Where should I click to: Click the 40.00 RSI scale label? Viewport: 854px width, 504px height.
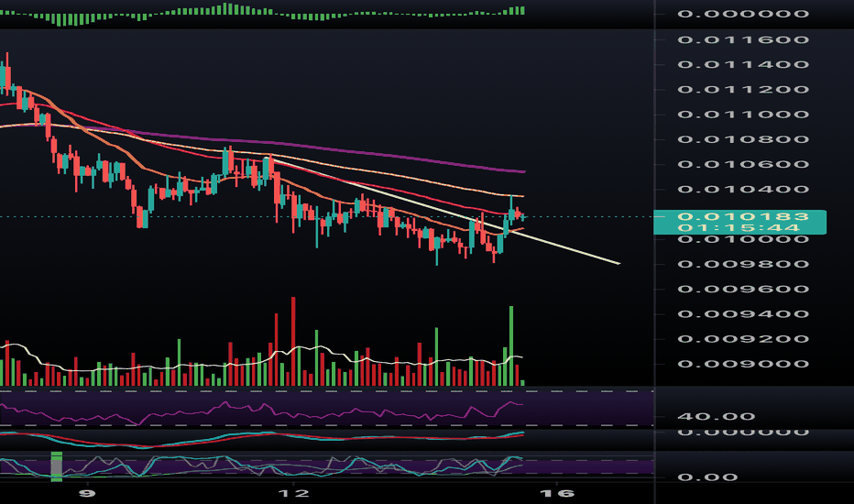tap(716, 417)
